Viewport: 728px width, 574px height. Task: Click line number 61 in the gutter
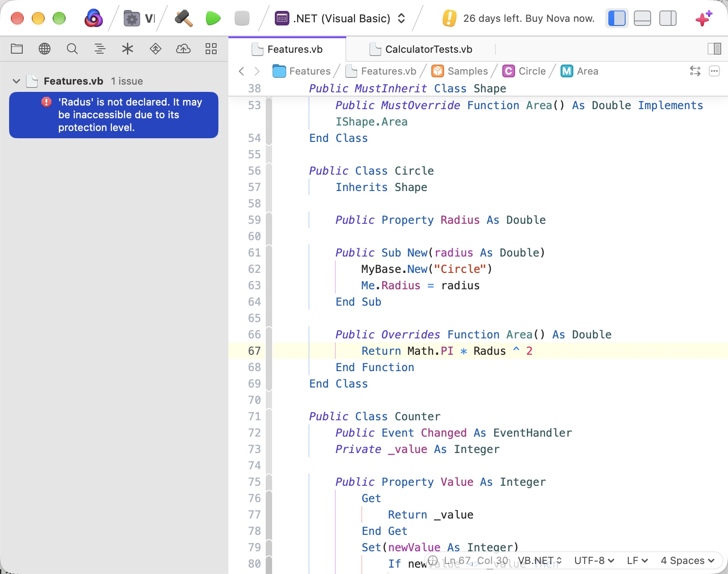[254, 253]
